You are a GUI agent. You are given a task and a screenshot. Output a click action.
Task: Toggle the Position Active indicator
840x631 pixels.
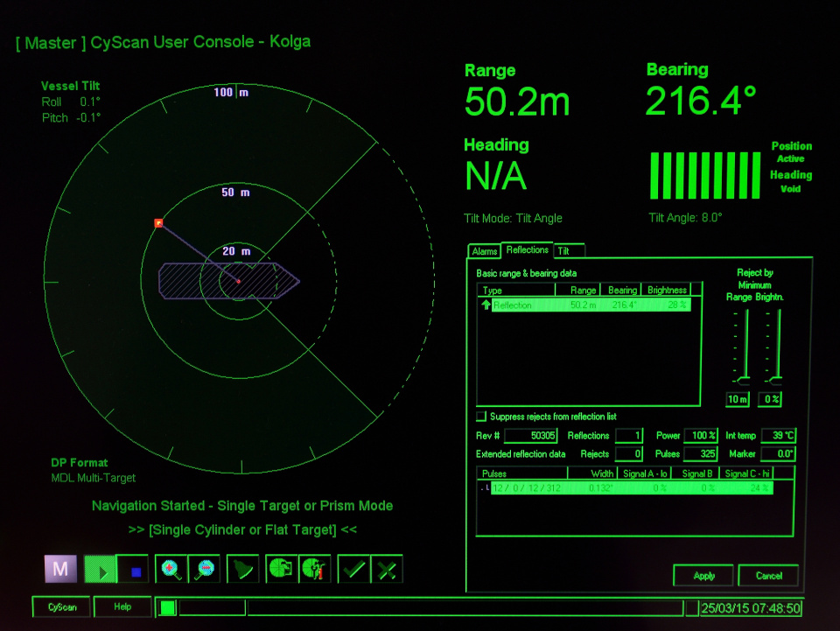(791, 152)
